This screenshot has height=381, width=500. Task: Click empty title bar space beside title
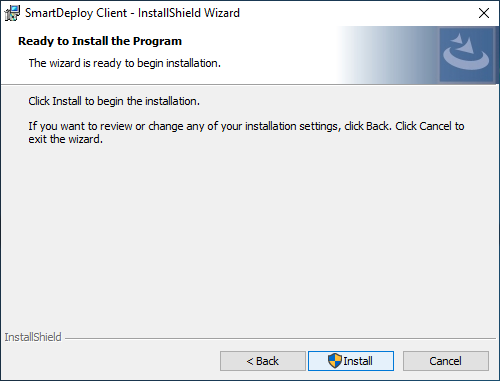357,13
